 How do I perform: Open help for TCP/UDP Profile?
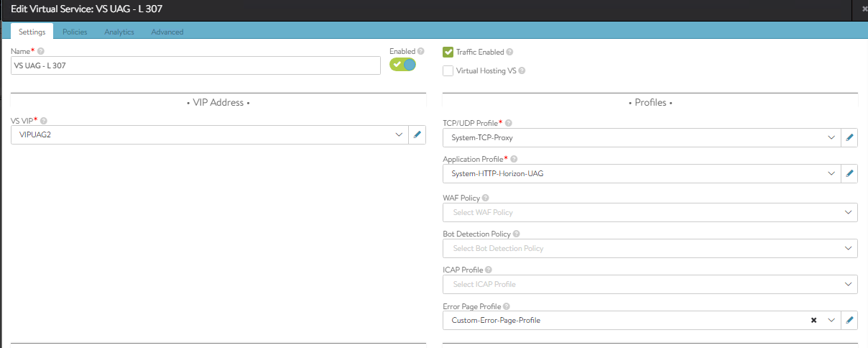509,123
